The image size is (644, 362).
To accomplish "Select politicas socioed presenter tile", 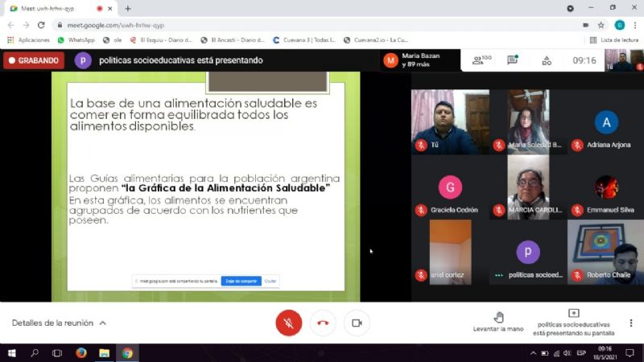I will [x=528, y=252].
